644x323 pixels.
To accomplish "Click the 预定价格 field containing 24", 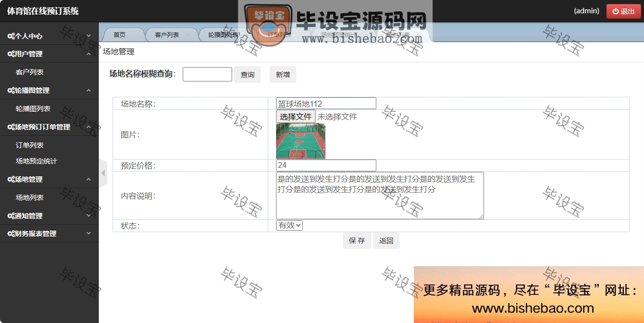I will click(326, 165).
